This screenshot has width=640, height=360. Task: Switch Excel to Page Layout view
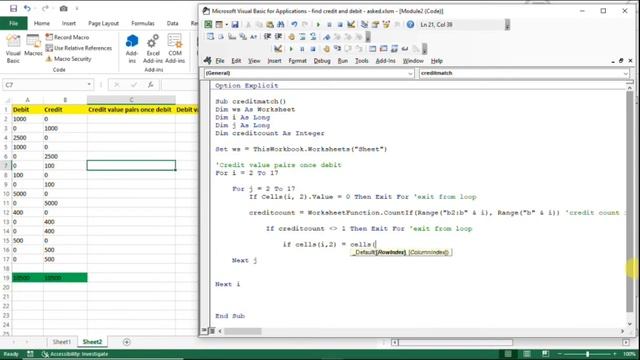tap(527, 353)
